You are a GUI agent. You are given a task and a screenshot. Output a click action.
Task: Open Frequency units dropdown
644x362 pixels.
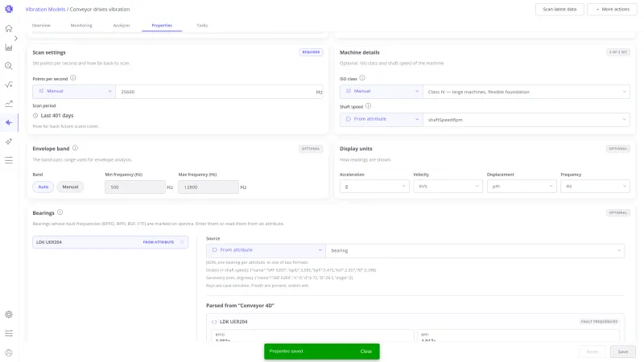[595, 187]
